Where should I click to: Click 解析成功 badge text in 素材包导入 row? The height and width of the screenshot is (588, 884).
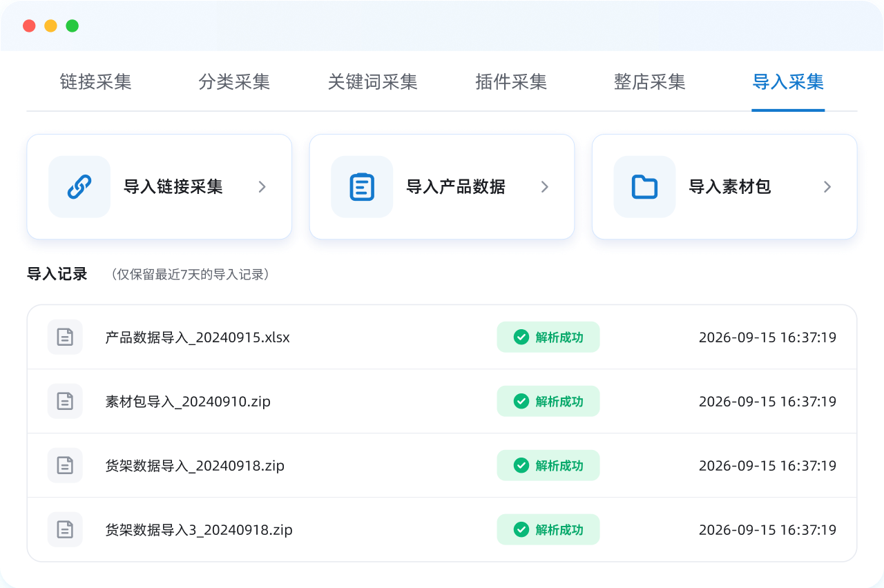[559, 401]
